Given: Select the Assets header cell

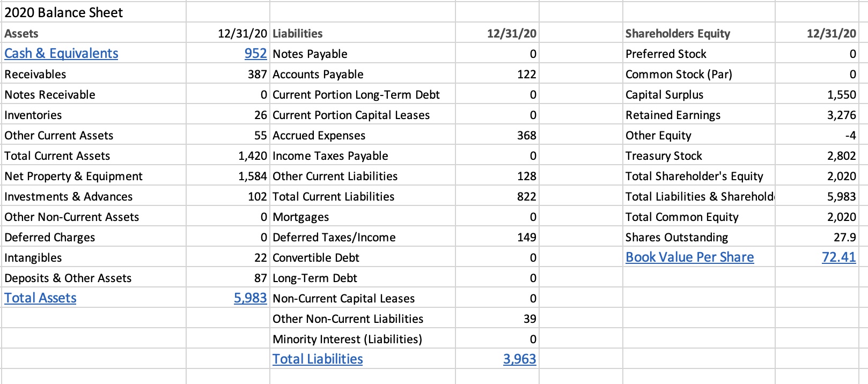Looking at the screenshot, I should (94, 33).
